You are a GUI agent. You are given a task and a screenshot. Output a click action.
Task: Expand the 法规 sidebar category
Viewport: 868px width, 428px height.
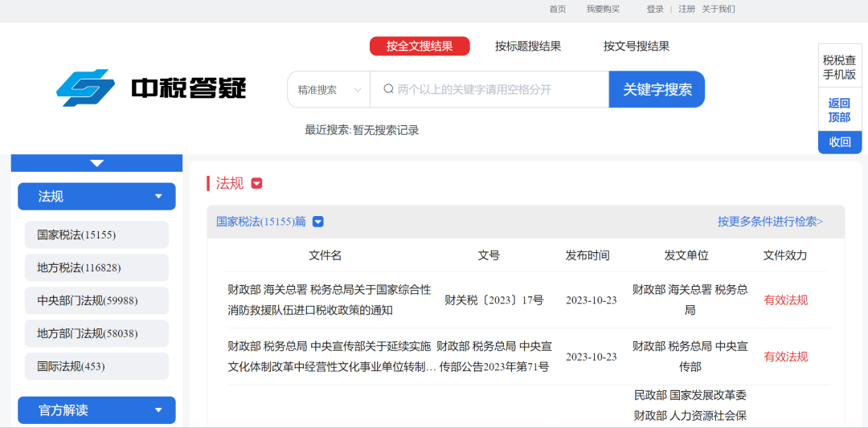click(x=97, y=196)
